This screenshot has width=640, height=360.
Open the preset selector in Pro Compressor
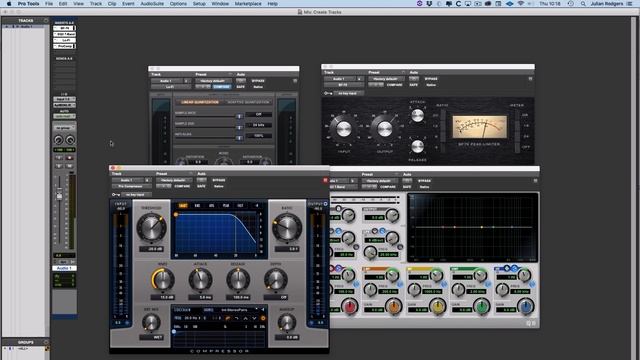pos(173,180)
